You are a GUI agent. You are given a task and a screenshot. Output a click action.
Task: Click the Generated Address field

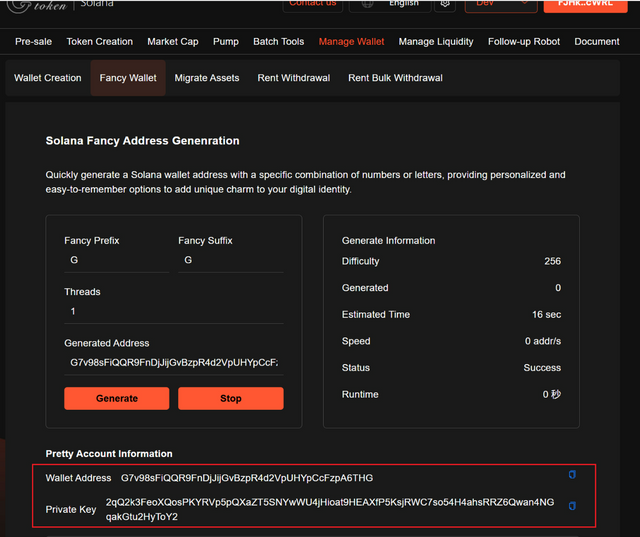(174, 363)
